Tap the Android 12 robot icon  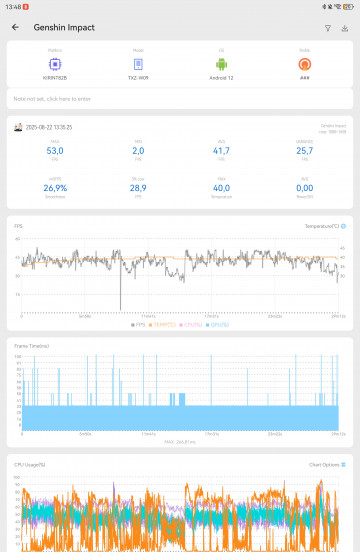[221, 64]
